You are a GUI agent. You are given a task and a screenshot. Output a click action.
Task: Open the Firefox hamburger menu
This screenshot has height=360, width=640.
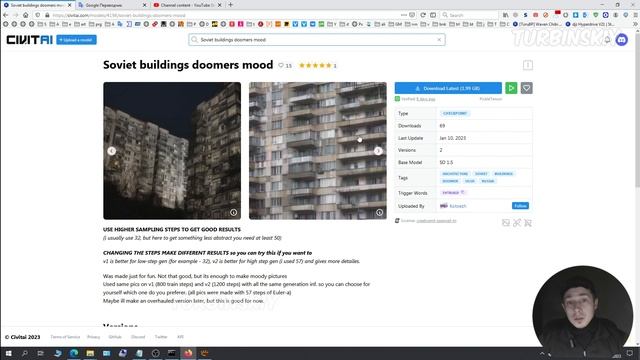click(636, 15)
